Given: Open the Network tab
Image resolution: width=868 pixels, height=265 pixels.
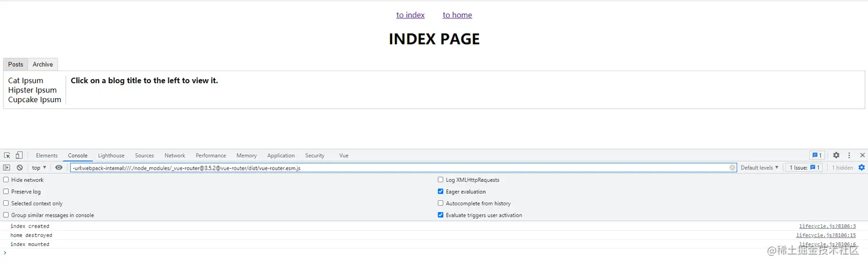Looking at the screenshot, I should (x=175, y=155).
